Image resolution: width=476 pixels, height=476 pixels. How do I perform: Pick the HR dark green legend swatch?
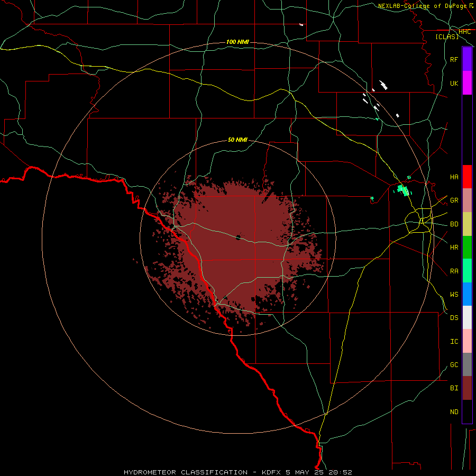(x=467, y=248)
